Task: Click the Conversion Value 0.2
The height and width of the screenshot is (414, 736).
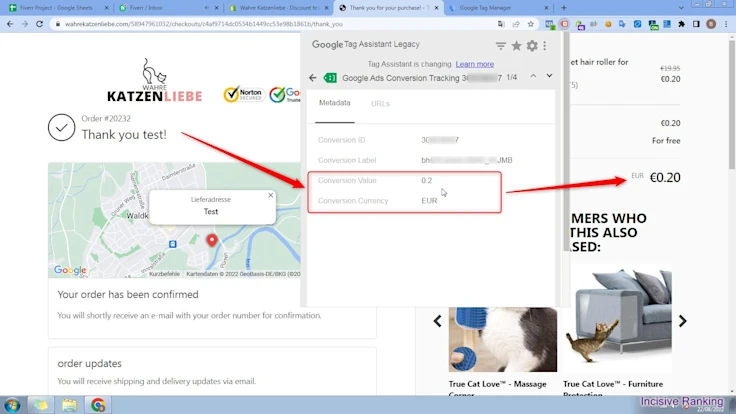Action: click(427, 180)
